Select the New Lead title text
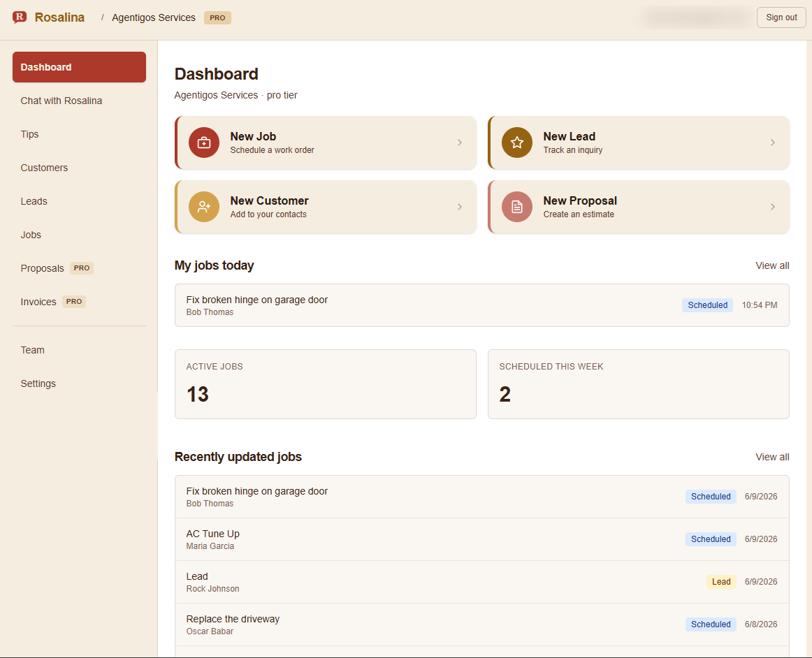Viewport: 812px width, 658px height. tap(569, 136)
